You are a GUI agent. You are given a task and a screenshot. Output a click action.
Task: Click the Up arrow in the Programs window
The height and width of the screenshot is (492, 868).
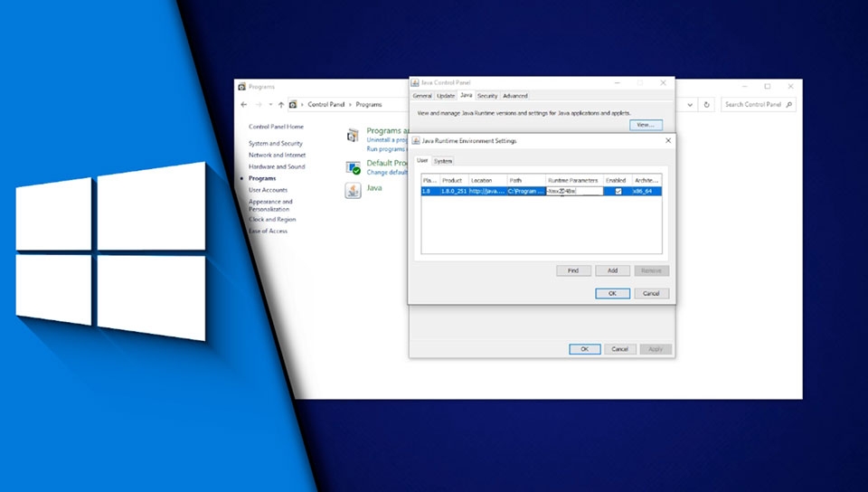(281, 104)
